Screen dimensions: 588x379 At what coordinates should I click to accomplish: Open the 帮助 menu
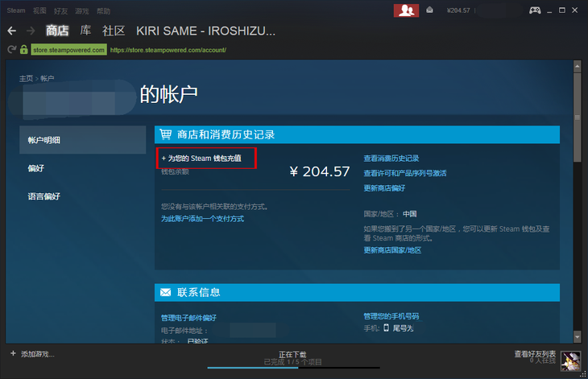pyautogui.click(x=103, y=10)
